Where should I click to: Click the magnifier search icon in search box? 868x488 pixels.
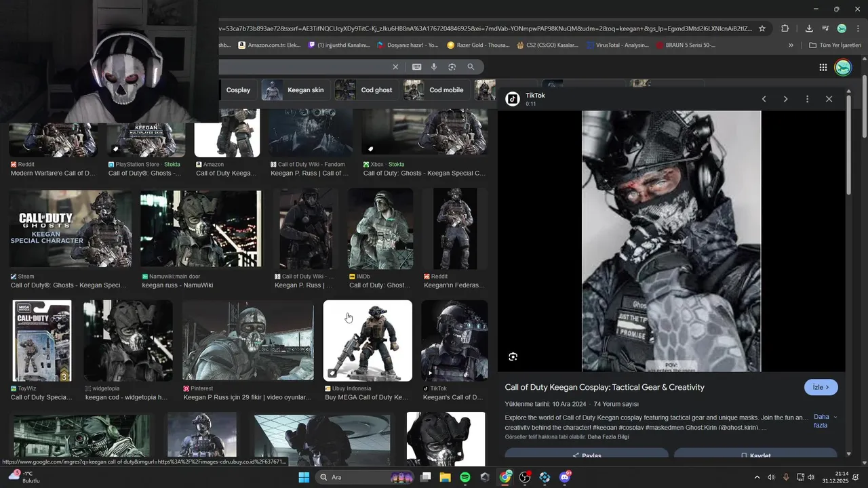pos(471,67)
